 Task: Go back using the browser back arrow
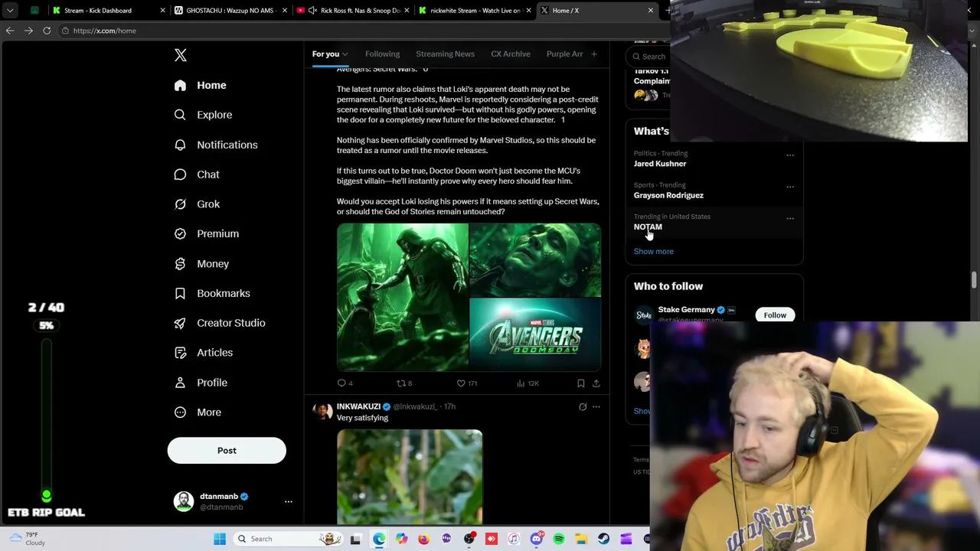pos(10,31)
